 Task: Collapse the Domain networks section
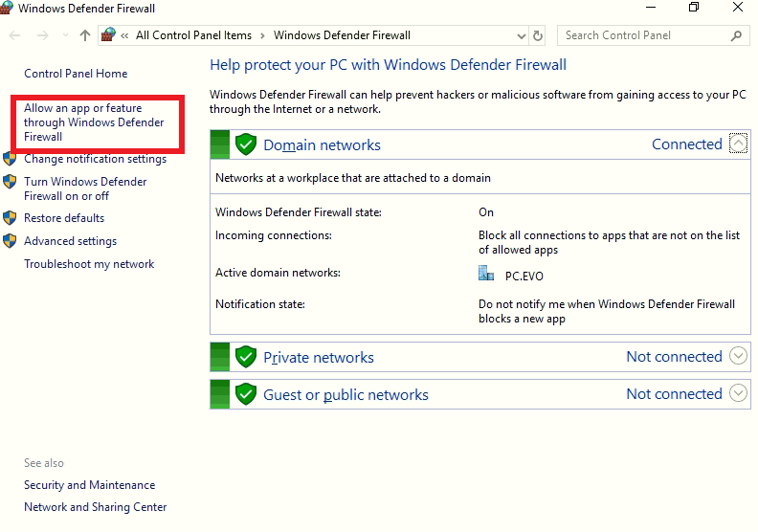[x=737, y=144]
